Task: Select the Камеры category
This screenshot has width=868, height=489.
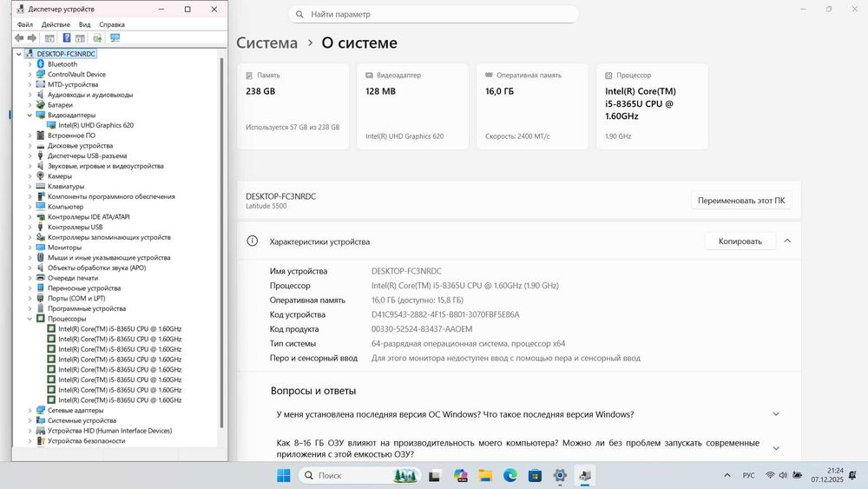Action: pos(59,176)
